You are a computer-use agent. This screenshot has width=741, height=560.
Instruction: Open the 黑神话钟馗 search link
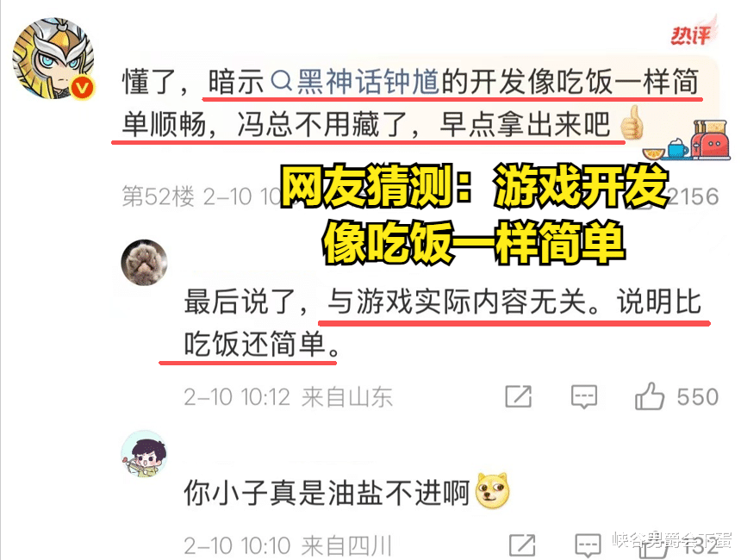point(368,81)
